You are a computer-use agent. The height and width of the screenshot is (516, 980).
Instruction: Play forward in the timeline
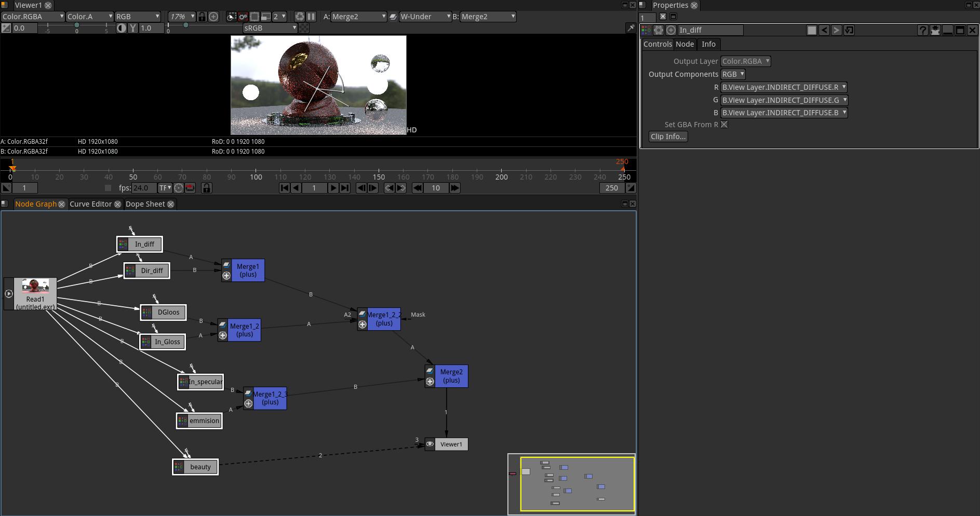click(x=333, y=188)
